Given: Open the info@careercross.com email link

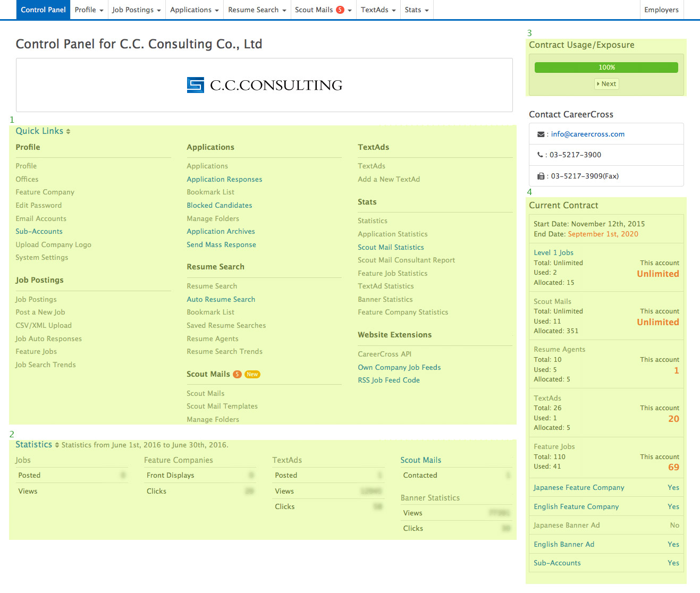Looking at the screenshot, I should pyautogui.click(x=587, y=134).
